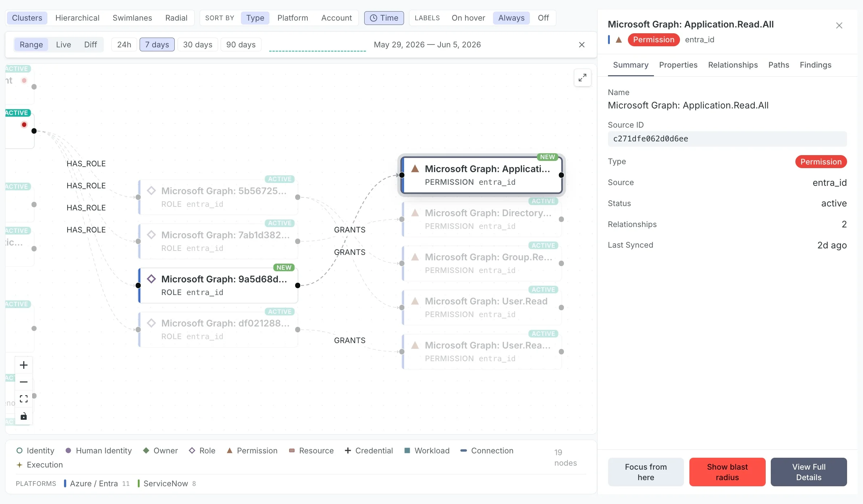The height and width of the screenshot is (504, 863).
Task: Click Focus from here button
Action: pos(646,472)
